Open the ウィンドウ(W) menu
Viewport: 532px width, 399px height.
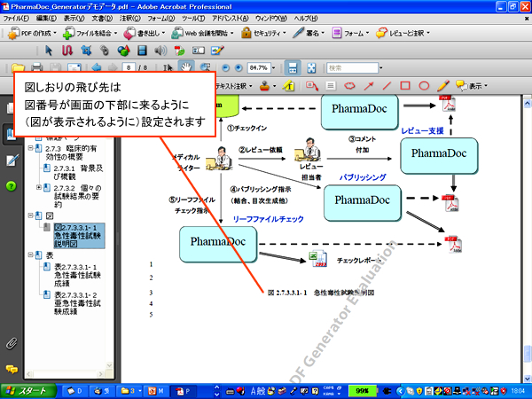[271, 19]
